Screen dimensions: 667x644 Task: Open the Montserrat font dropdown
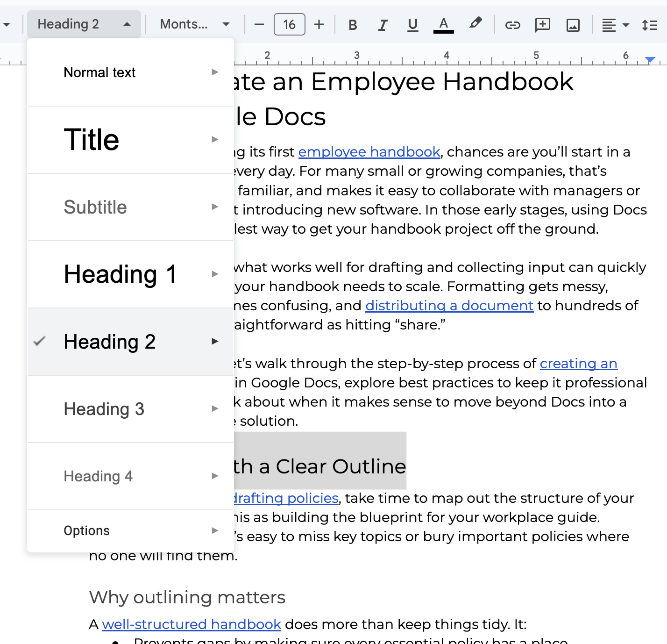click(194, 24)
